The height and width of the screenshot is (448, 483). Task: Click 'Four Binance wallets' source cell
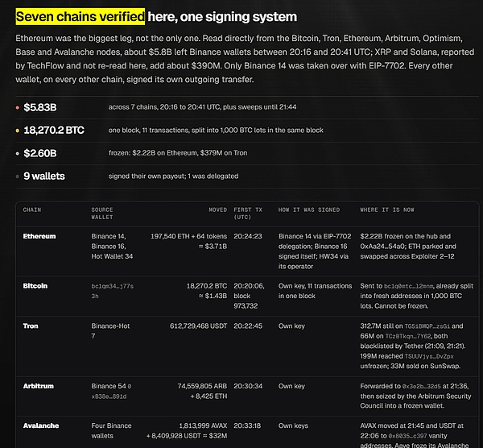pyautogui.click(x=111, y=431)
